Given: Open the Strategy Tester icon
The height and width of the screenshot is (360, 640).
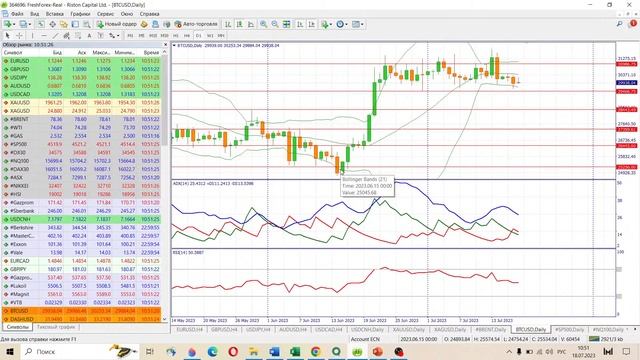Looking at the screenshot, I should (87, 24).
